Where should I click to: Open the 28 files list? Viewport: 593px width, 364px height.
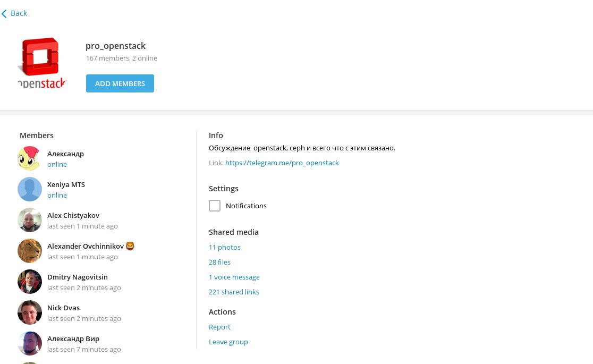coord(219,262)
